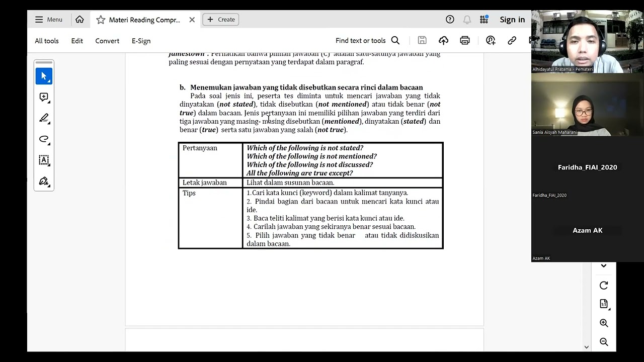Select the Add comment tool
The image size is (644, 362).
pyautogui.click(x=44, y=97)
